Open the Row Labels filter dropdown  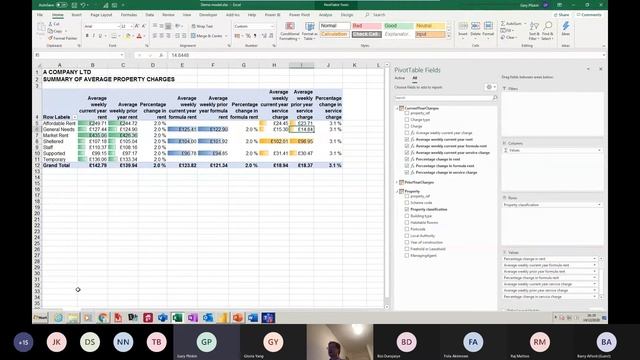point(75,117)
